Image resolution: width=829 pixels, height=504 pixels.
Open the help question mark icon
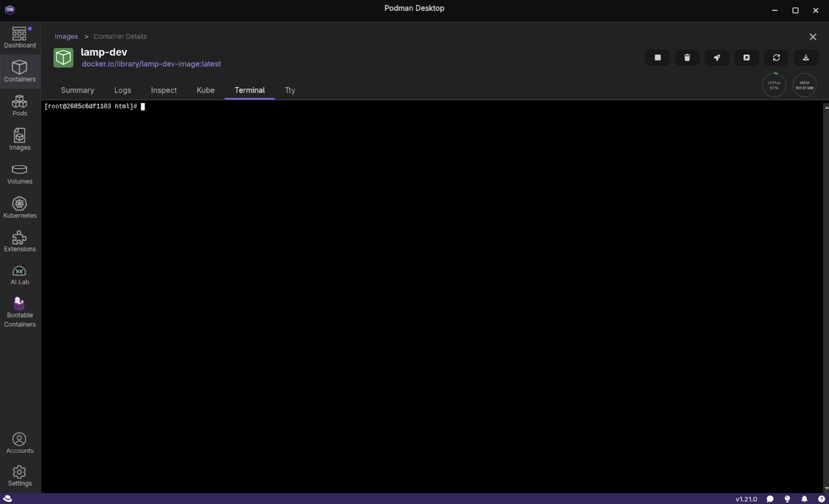pyautogui.click(x=821, y=499)
